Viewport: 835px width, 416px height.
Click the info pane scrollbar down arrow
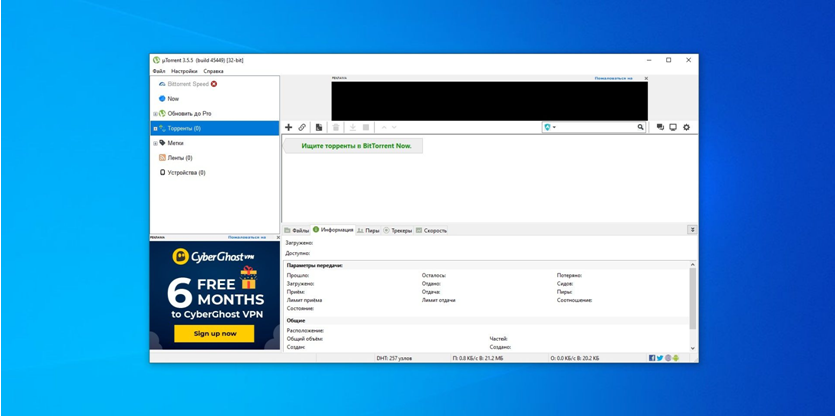tap(693, 348)
